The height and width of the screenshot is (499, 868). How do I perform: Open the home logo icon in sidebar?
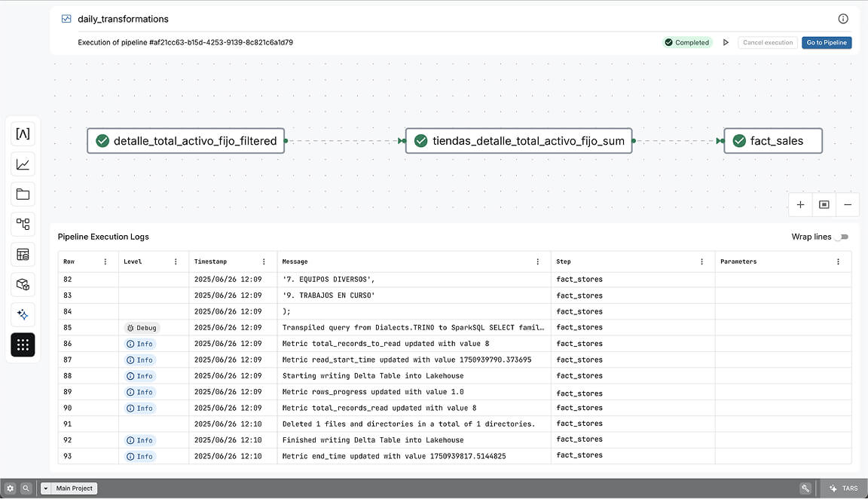point(23,134)
